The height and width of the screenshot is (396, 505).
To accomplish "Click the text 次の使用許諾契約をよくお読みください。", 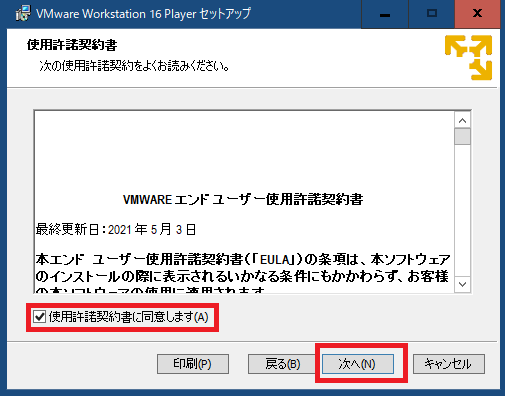I will click(135, 66).
